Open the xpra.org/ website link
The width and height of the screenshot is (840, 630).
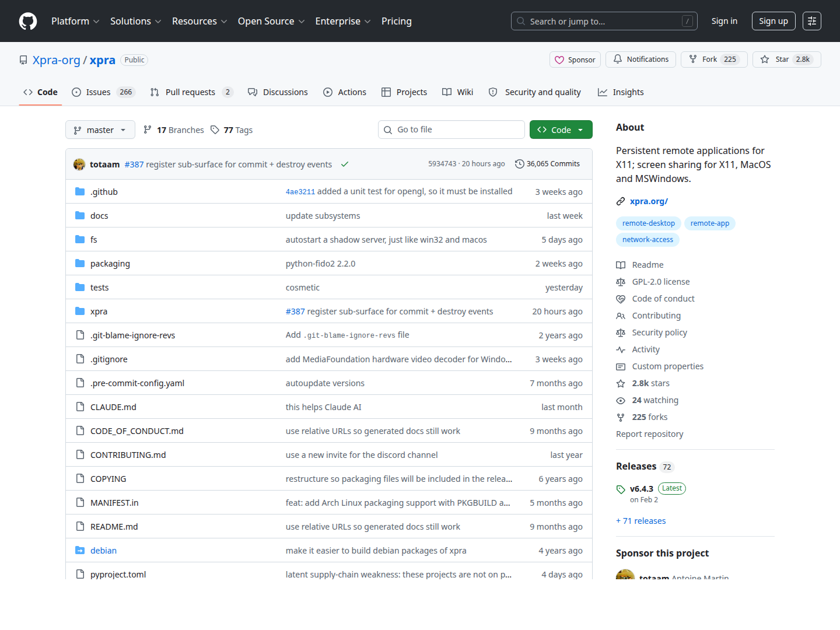649,201
